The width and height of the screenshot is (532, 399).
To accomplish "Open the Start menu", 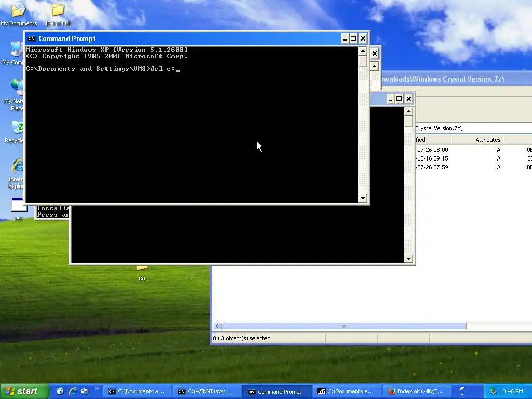I will point(24,391).
